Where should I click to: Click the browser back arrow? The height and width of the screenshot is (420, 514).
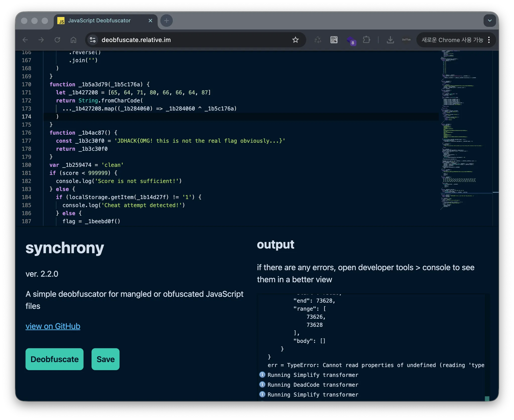pyautogui.click(x=25, y=40)
